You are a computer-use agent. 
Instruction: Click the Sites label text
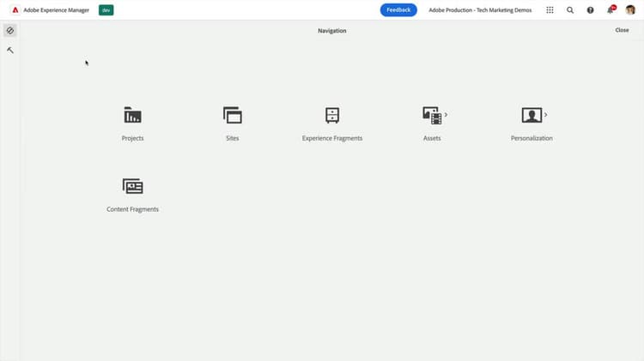pyautogui.click(x=233, y=138)
